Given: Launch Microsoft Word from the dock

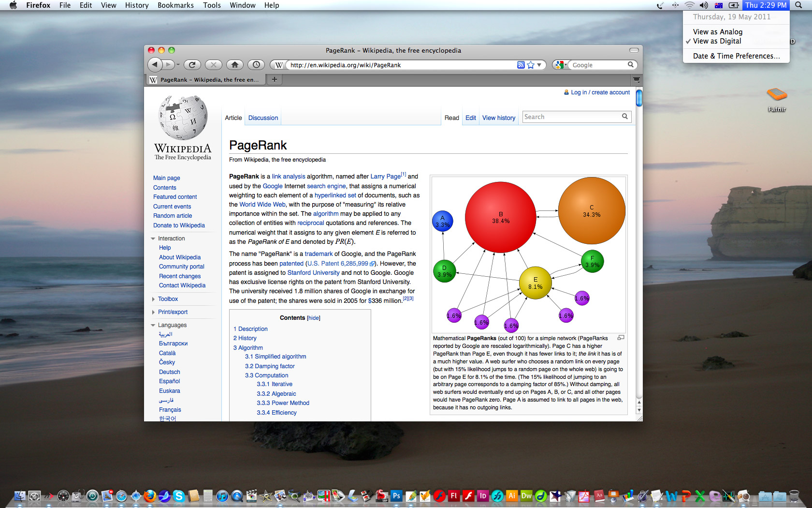Looking at the screenshot, I should pyautogui.click(x=671, y=496).
